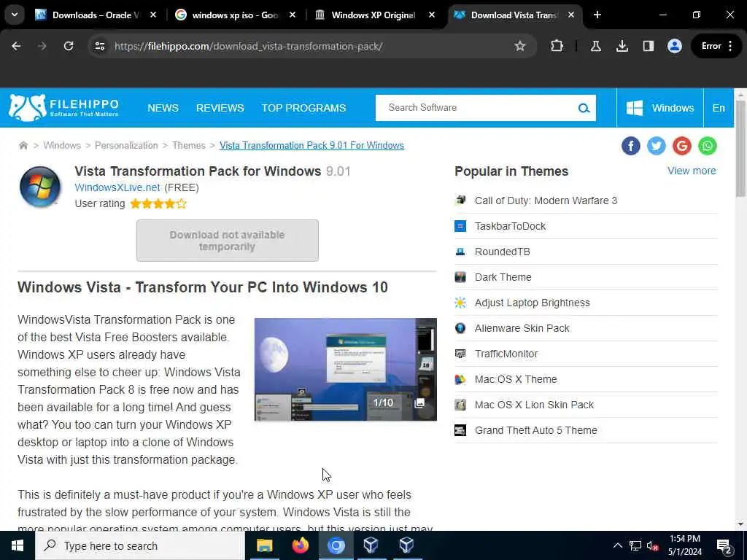Open the Personalization breadcrumb link
The image size is (747, 560).
click(x=126, y=145)
